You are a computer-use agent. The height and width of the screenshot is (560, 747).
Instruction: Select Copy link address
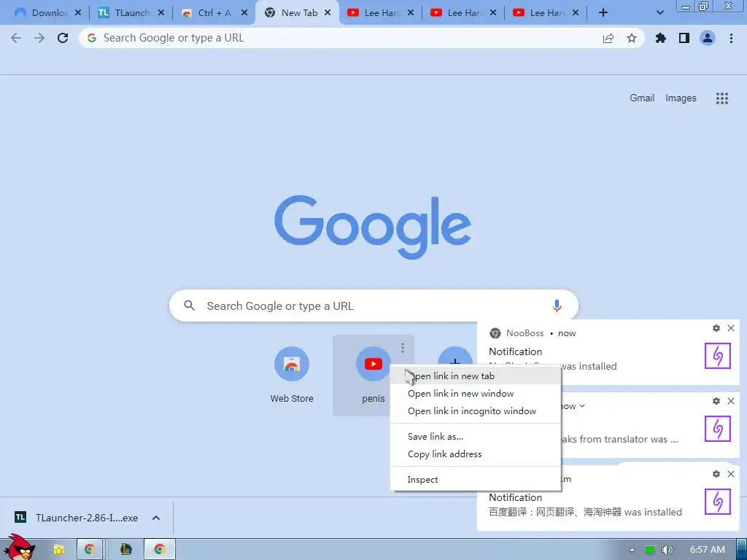pyautogui.click(x=475, y=454)
